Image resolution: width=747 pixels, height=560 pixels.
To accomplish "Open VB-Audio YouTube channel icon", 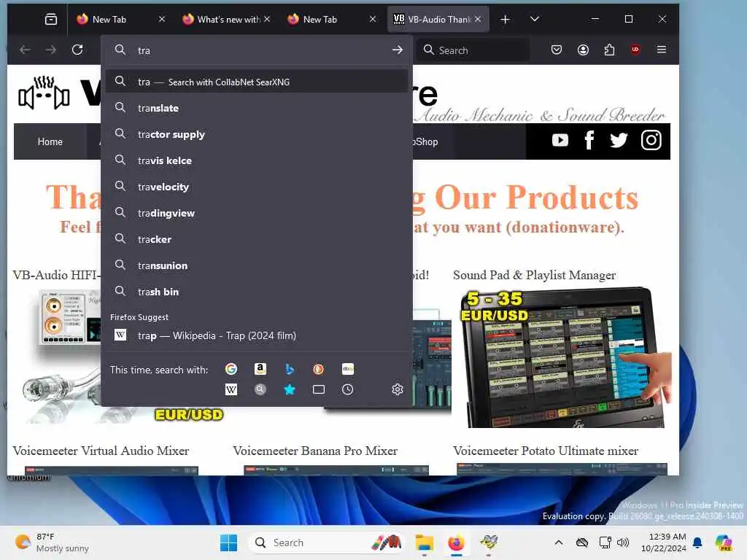I will click(560, 140).
